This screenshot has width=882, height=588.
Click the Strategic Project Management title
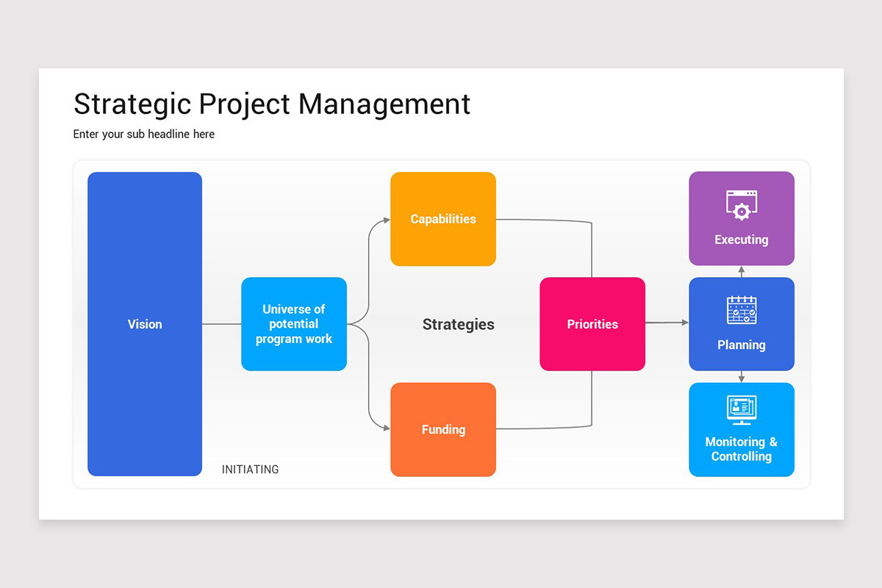(x=272, y=104)
